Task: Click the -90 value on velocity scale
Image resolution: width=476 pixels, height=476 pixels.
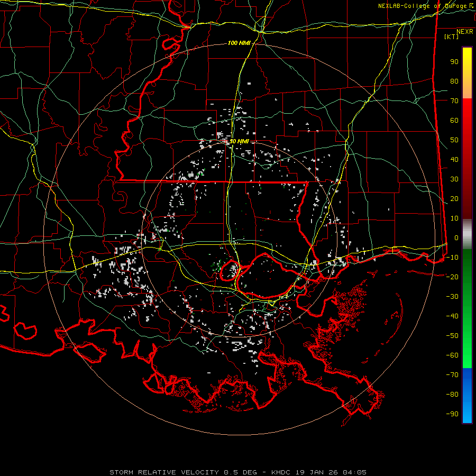Action: tap(452, 414)
